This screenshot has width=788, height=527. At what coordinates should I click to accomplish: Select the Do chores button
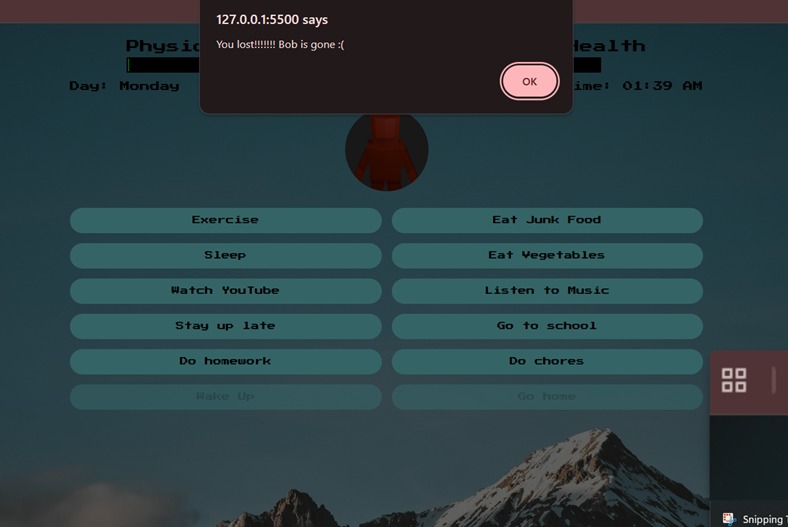click(547, 361)
